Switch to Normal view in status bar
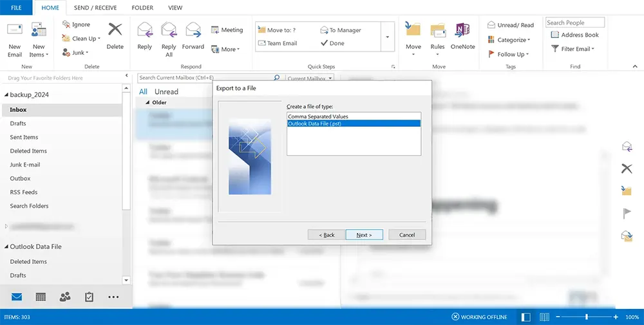Viewport: 644px width, 325px height. coord(526,317)
